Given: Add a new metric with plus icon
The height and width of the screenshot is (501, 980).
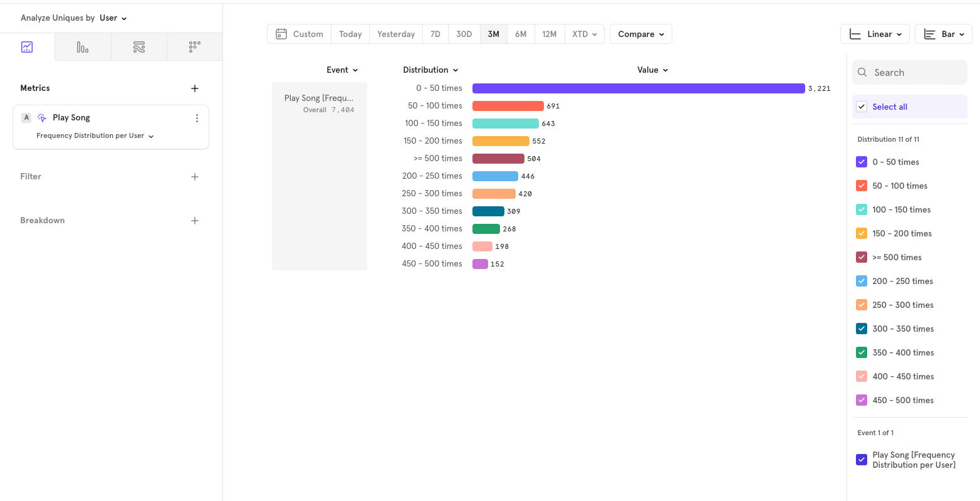Looking at the screenshot, I should (195, 88).
